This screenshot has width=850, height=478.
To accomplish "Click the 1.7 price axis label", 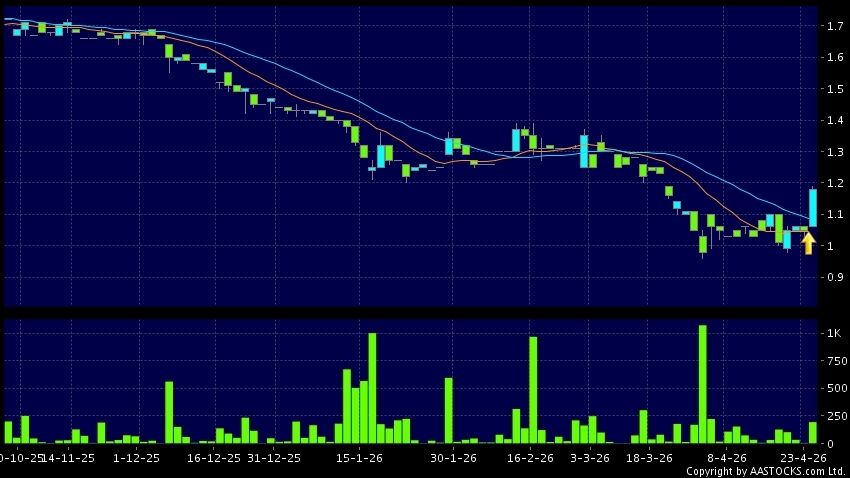I will click(834, 26).
